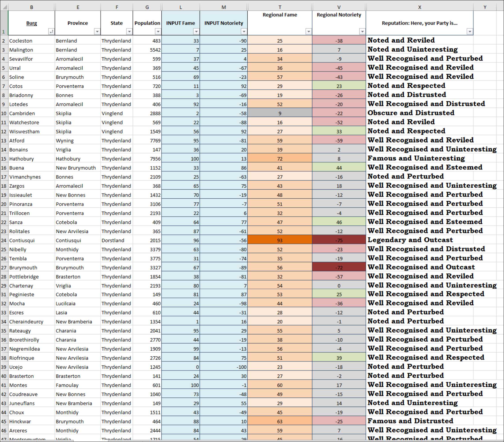Click the Select All corner triangle

tap(4, 7)
